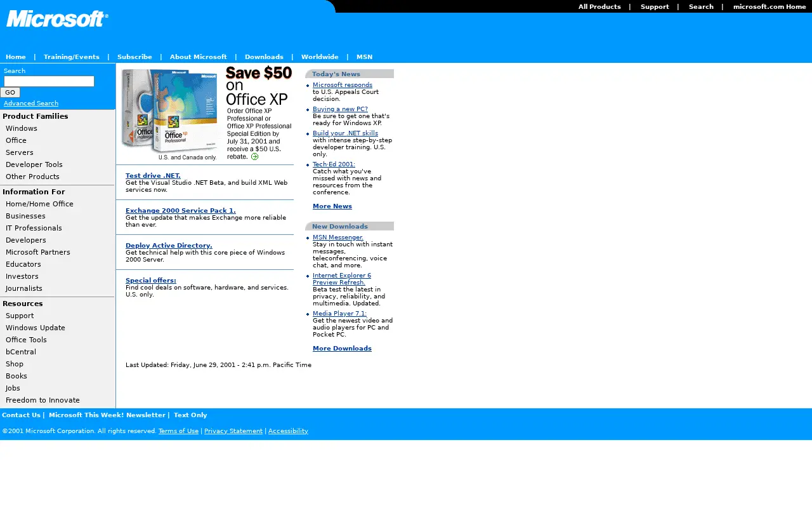
Task: Select Office under Product Families
Action: coord(16,140)
